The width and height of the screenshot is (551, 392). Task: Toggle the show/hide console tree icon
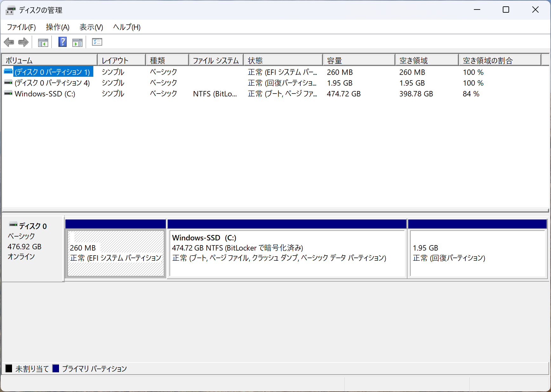(43, 42)
